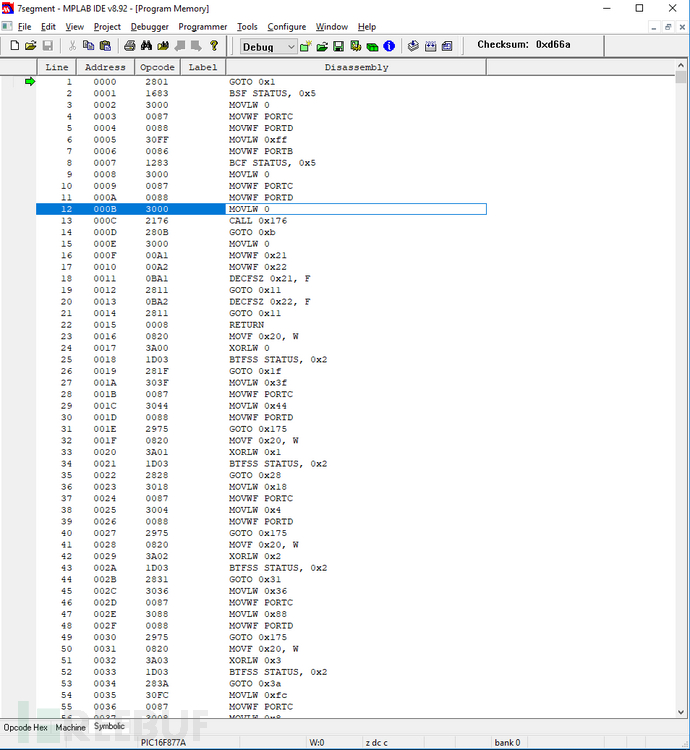Click the W:0 status bar entry
This screenshot has height=750, width=690.
coord(317,742)
